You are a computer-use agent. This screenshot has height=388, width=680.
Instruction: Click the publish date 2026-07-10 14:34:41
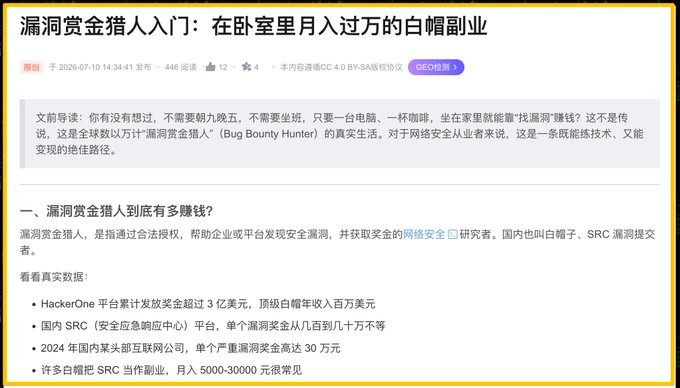pyautogui.click(x=96, y=67)
